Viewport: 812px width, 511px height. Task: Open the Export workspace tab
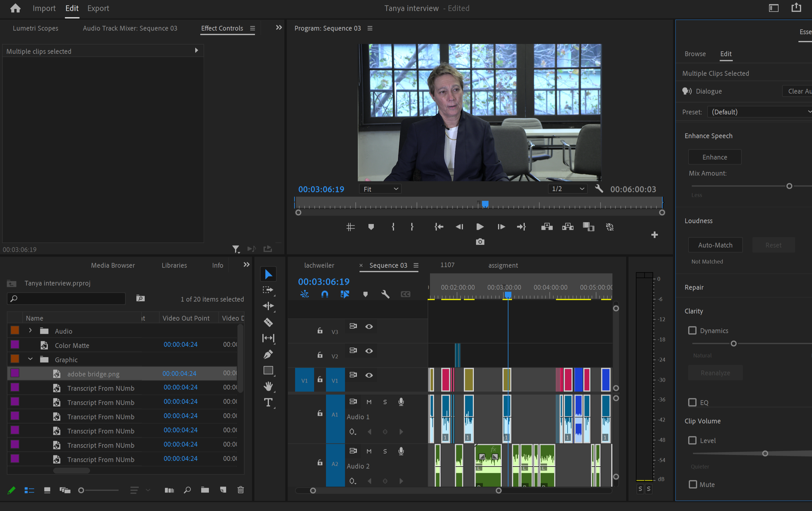point(98,8)
